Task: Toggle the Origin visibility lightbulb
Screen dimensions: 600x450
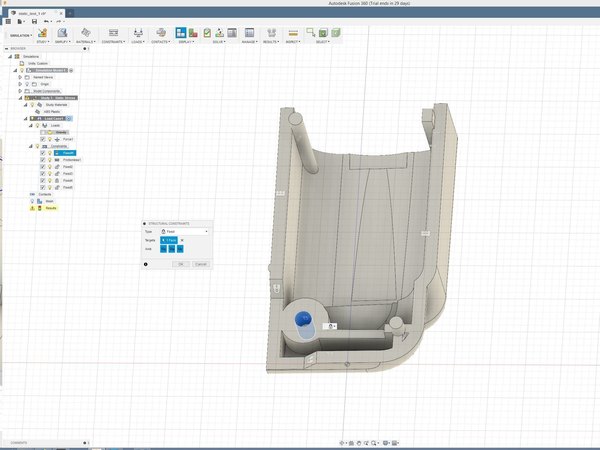Action: click(x=27, y=84)
